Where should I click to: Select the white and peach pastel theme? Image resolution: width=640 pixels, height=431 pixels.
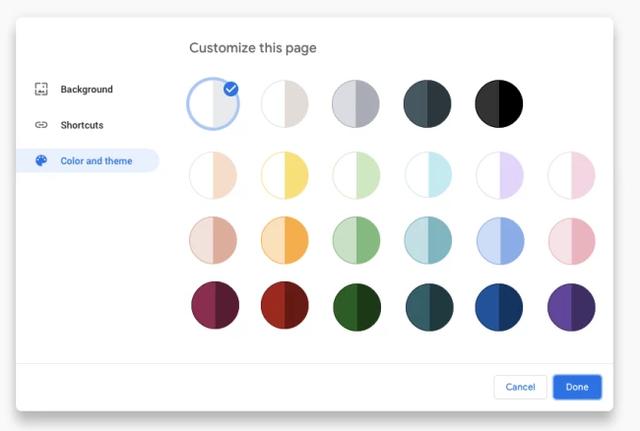(213, 176)
